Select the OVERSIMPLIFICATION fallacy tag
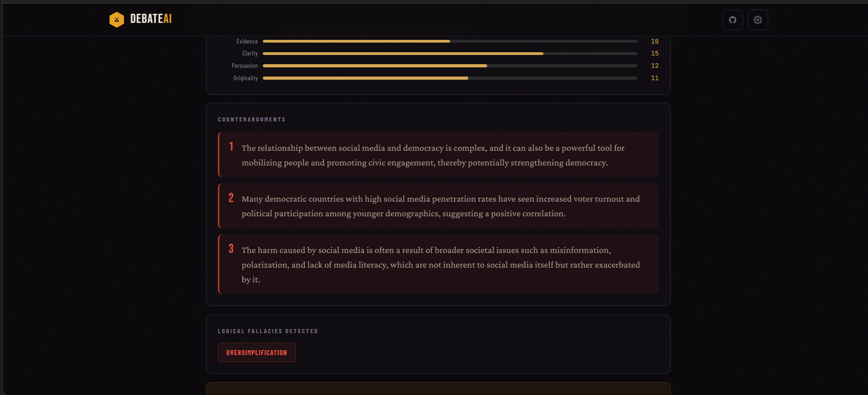 pos(257,352)
